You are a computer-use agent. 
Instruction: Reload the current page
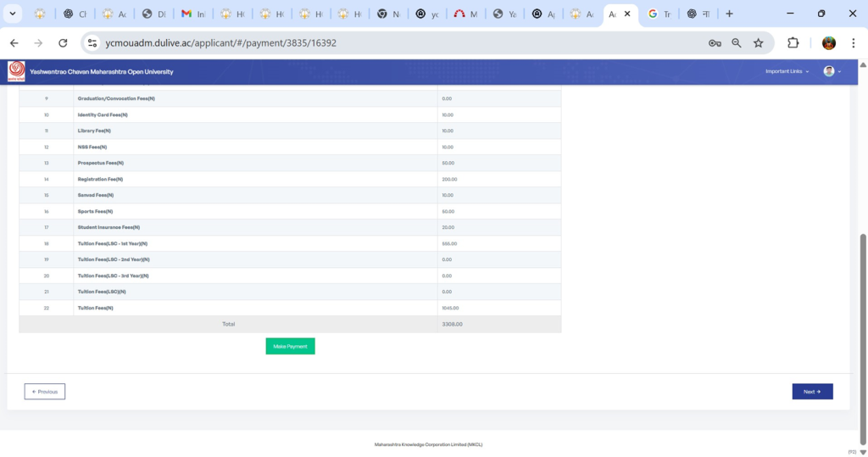click(63, 43)
